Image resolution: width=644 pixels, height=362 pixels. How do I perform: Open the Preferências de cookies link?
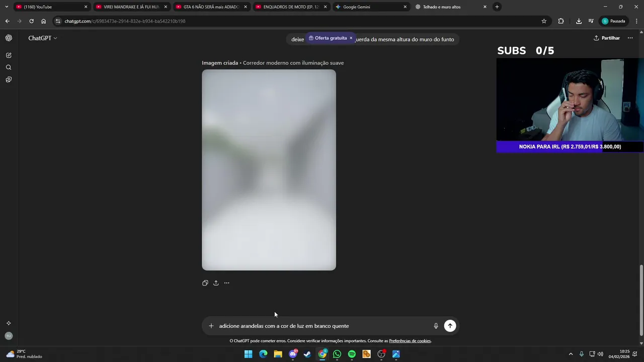click(410, 341)
